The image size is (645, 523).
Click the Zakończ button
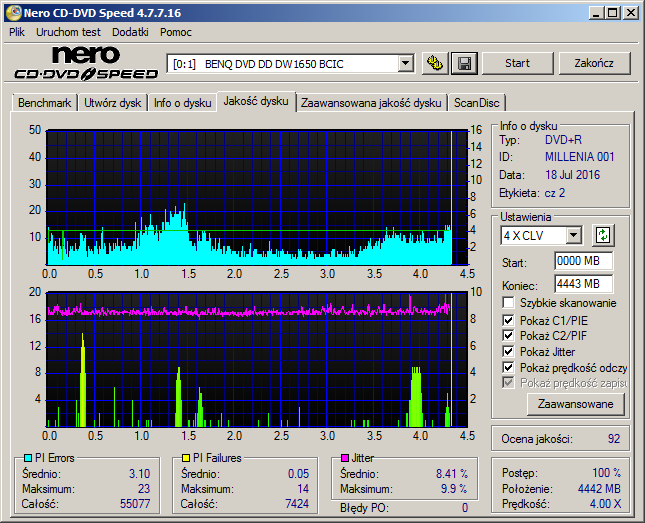pos(594,63)
